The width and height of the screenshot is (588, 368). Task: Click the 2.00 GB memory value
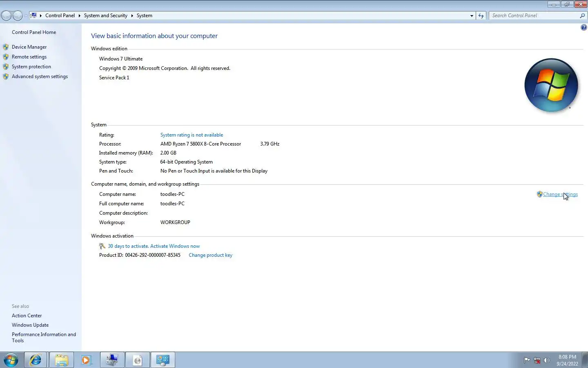[x=168, y=153]
